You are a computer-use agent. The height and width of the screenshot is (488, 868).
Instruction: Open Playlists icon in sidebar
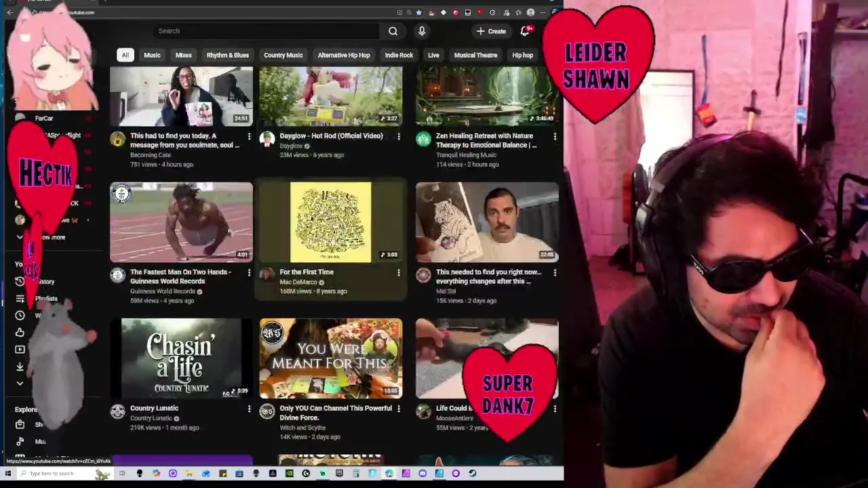[x=20, y=298]
